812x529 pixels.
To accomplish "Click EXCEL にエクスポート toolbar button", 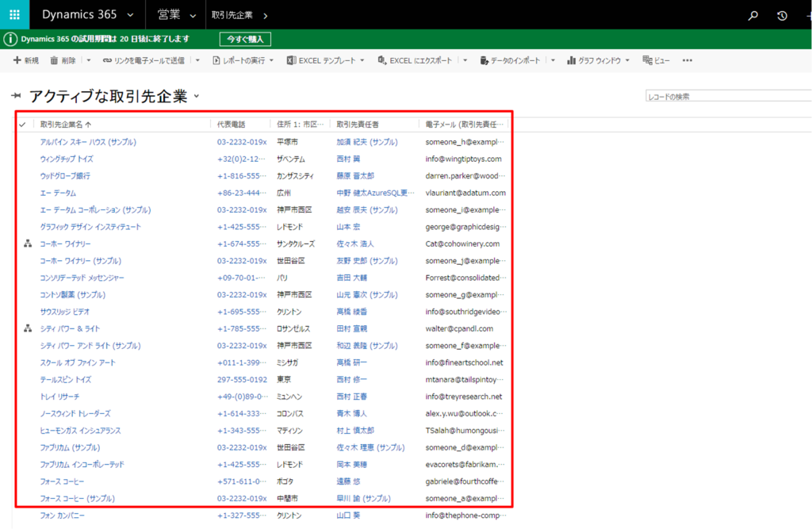I will [415, 60].
